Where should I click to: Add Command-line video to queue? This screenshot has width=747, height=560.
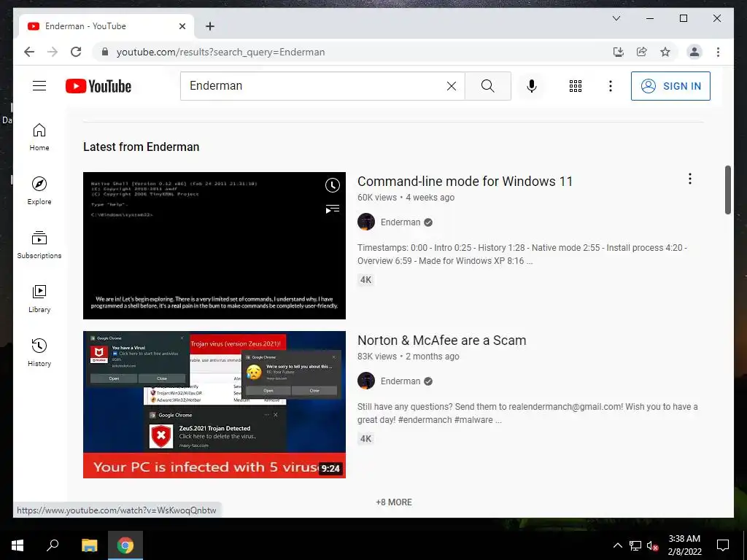click(x=333, y=209)
